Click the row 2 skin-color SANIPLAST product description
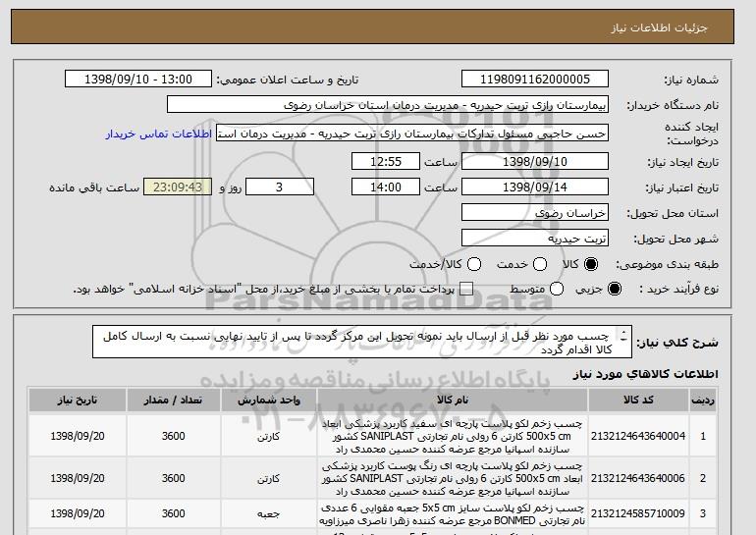The width and height of the screenshot is (756, 535). point(453,478)
